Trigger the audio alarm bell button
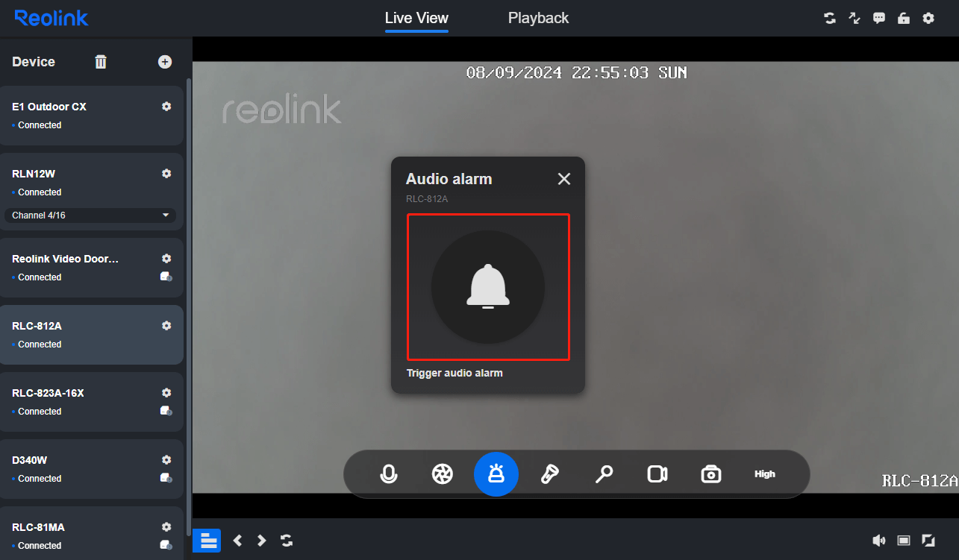The image size is (959, 560). [x=488, y=287]
